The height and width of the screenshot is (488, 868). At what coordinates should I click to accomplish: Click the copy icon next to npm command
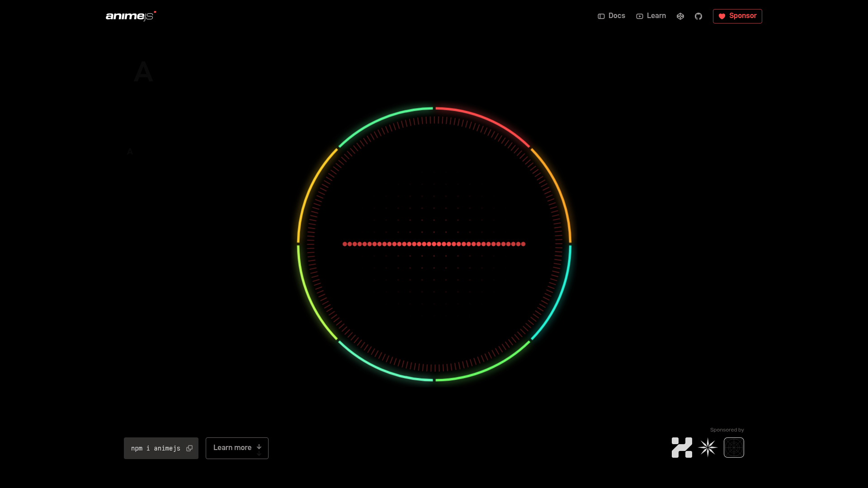pyautogui.click(x=189, y=448)
